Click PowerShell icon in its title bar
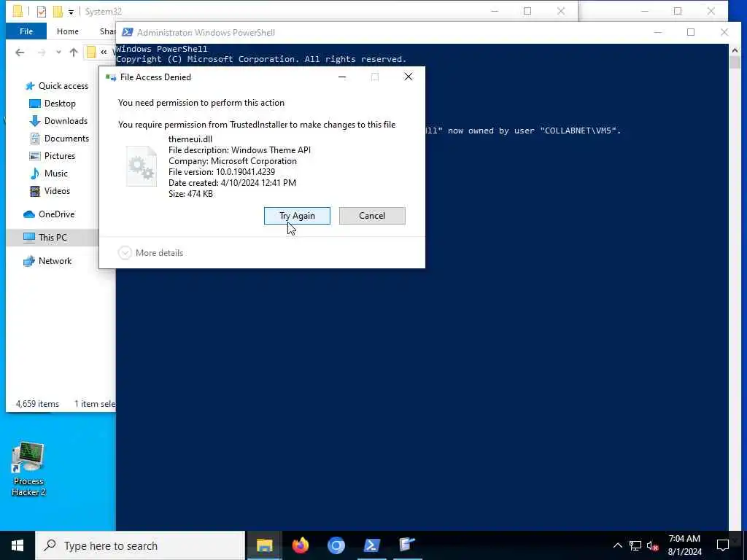 (x=127, y=32)
